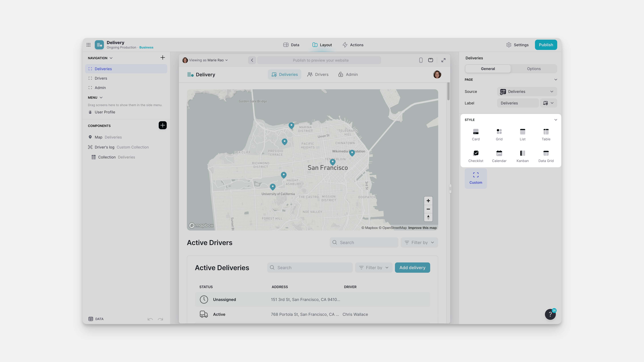
Task: Select the Kanban style
Action: (523, 156)
